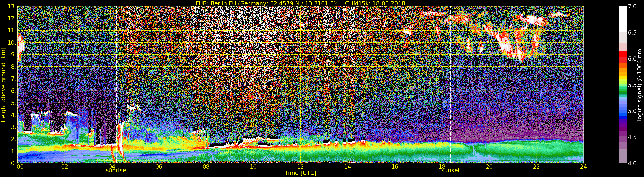The height and width of the screenshot is (177, 644).
Task: Click the height tick label '7.'
Action: click(13, 79)
